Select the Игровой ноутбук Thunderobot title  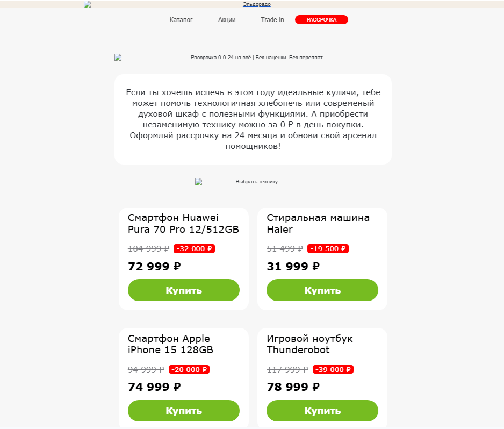point(309,344)
